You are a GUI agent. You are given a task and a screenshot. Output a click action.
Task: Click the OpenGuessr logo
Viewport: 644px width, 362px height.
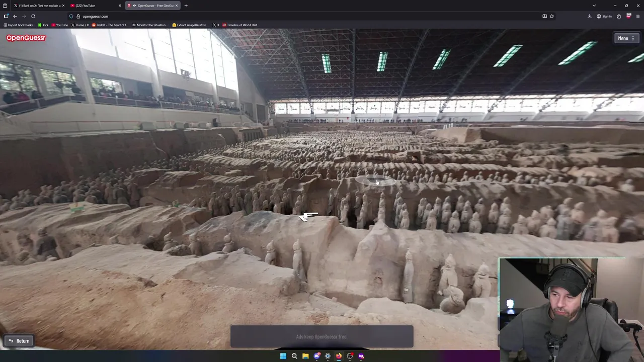pos(26,38)
